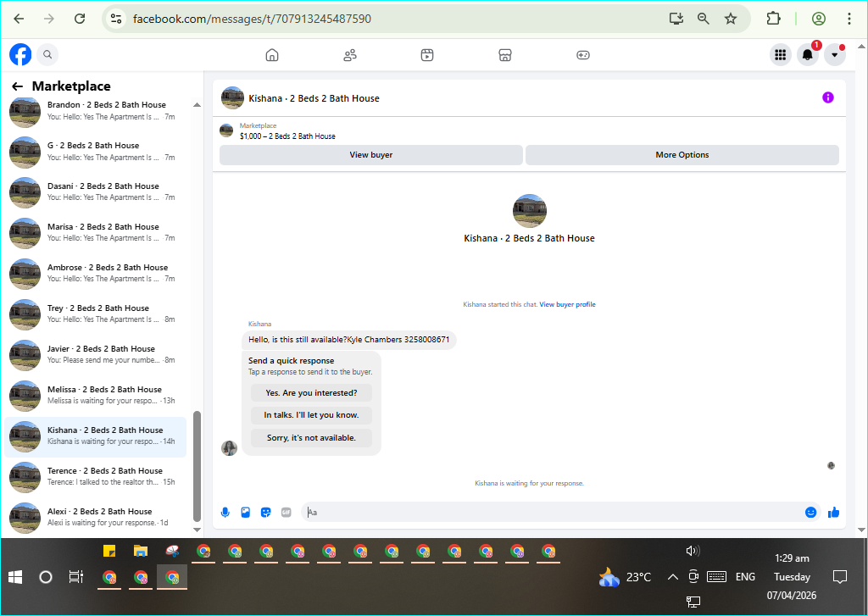
Task: Reload the page in the browser
Action: [80, 19]
